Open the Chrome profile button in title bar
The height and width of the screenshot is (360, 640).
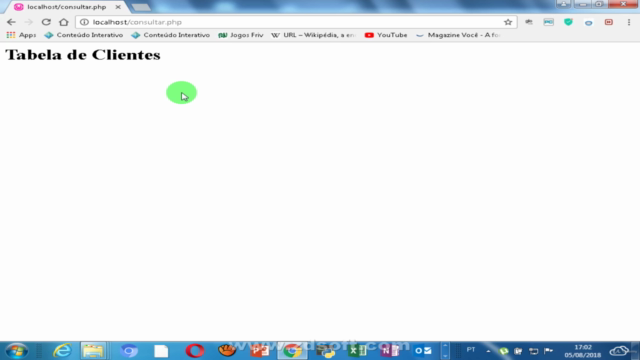tap(563, 4)
